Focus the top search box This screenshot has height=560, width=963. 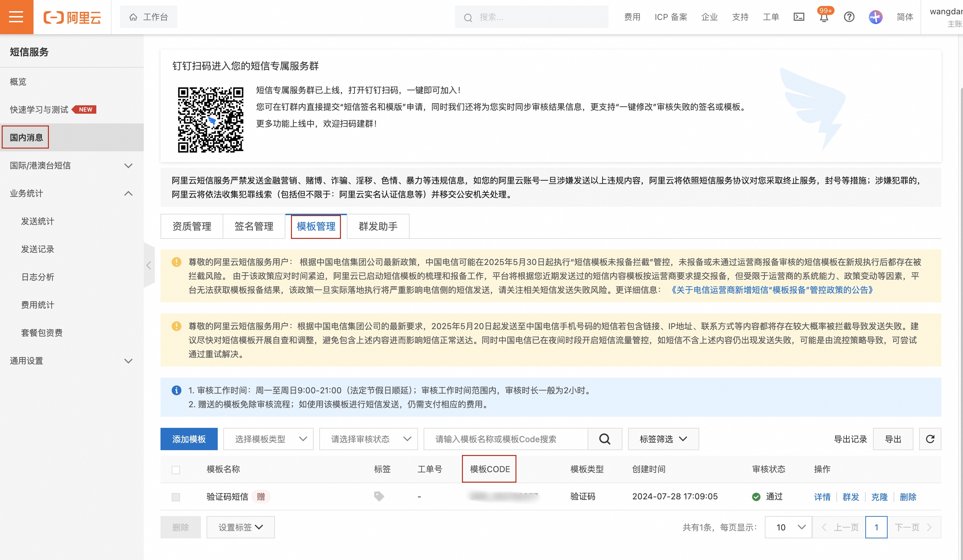[531, 17]
